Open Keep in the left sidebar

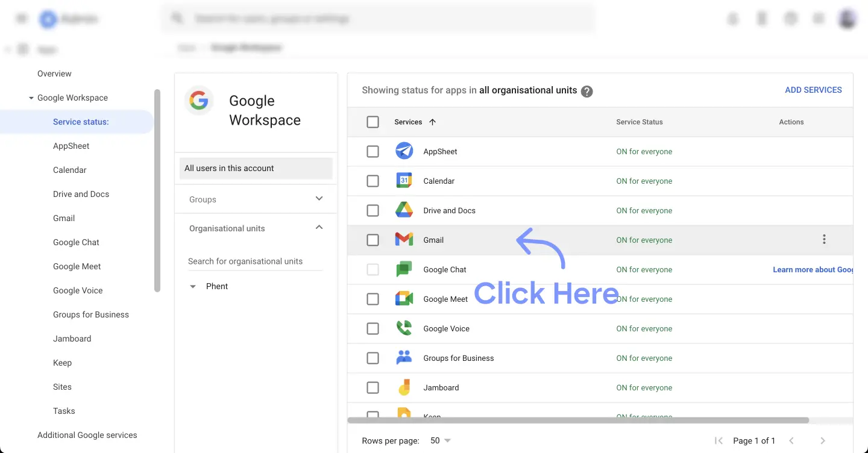(62, 363)
